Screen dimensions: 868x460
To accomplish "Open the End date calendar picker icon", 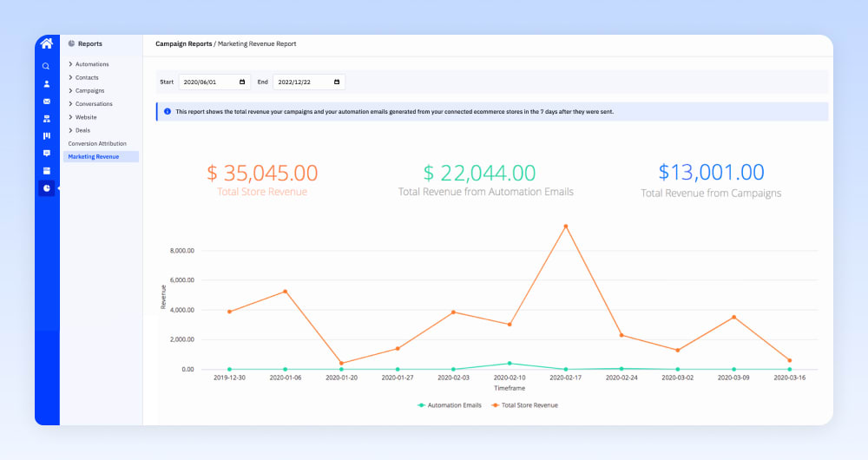I will (x=337, y=82).
